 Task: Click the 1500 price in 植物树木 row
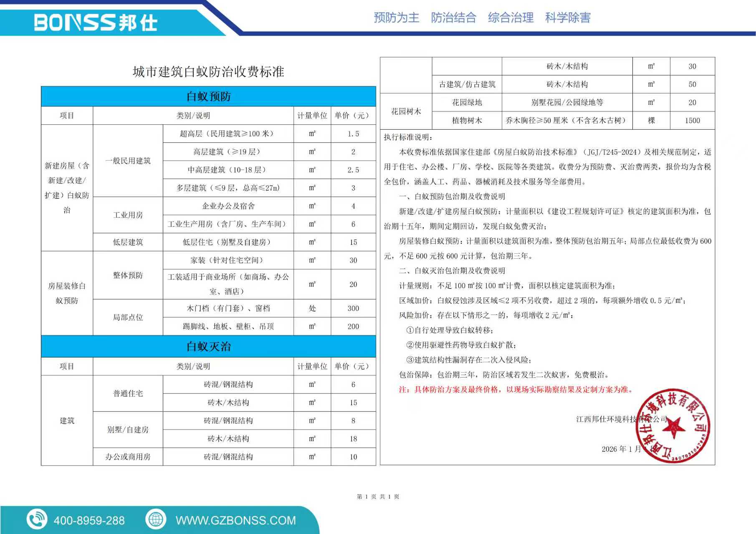click(x=692, y=121)
